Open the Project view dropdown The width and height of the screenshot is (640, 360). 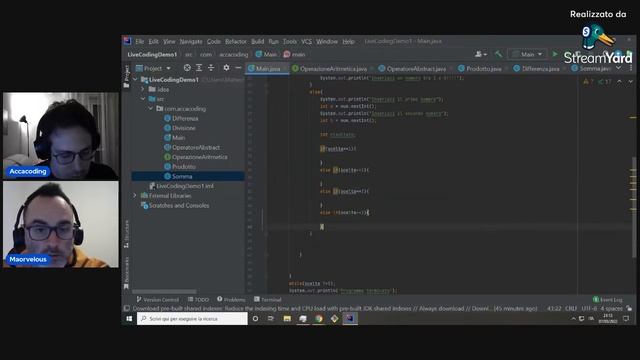(153, 68)
